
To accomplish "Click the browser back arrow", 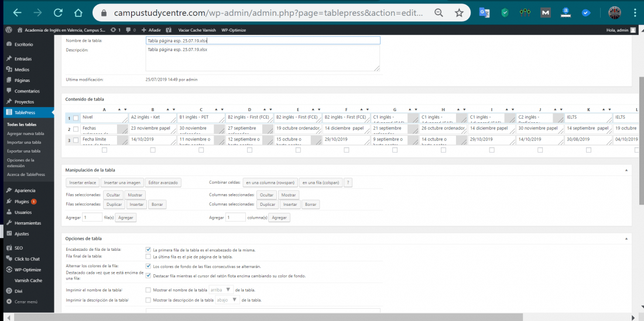I will pos(17,13).
